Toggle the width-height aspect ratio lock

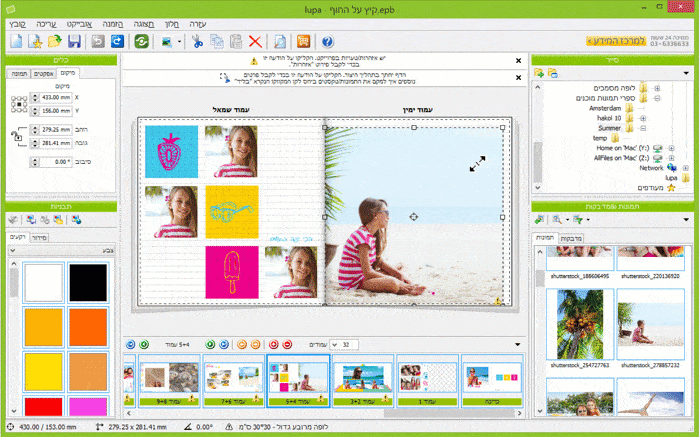pos(17,137)
